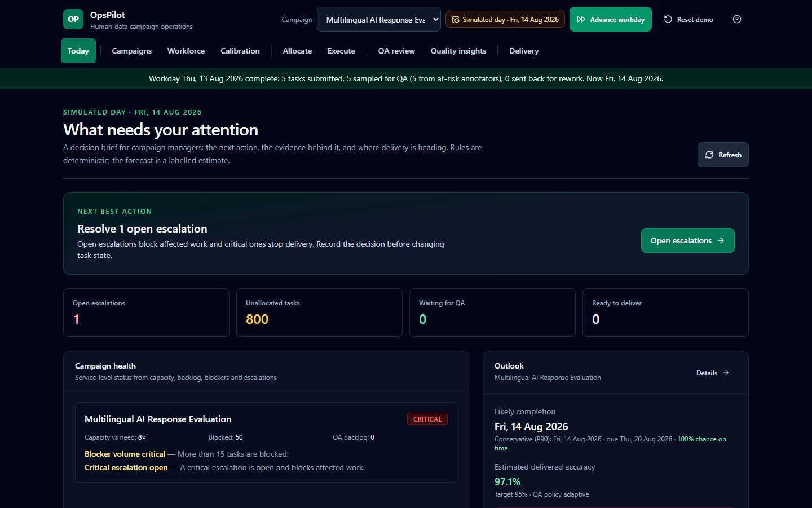This screenshot has height=508, width=812.
Task: Click the 'Resolve 1 open escalation' heading
Action: tap(142, 229)
